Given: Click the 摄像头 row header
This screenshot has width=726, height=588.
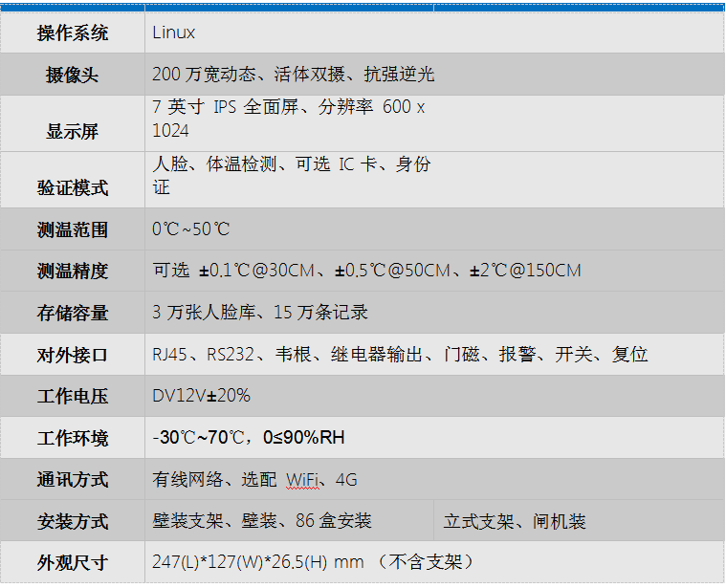Looking at the screenshot, I should click(x=73, y=75).
